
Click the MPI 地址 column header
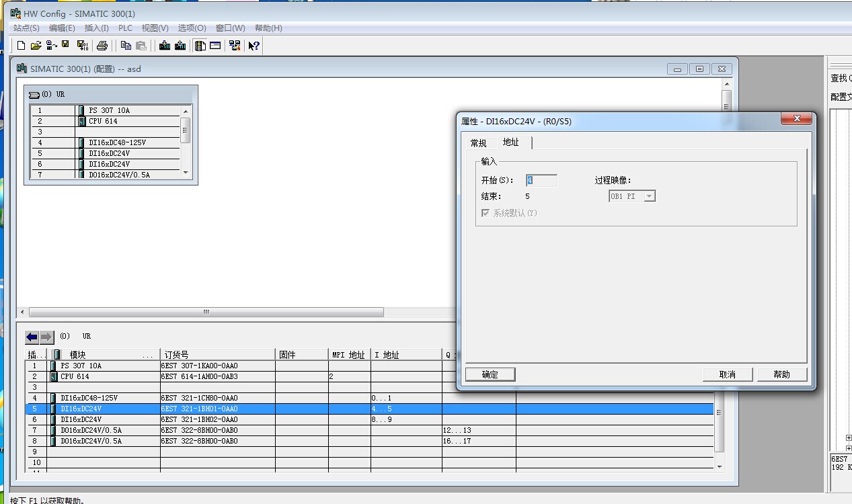coord(349,354)
